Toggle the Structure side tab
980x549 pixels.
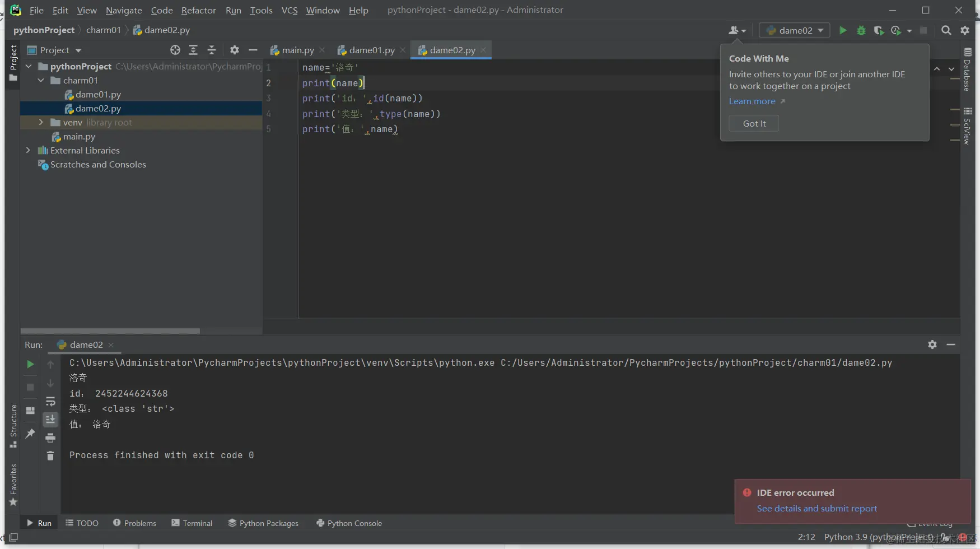13,426
